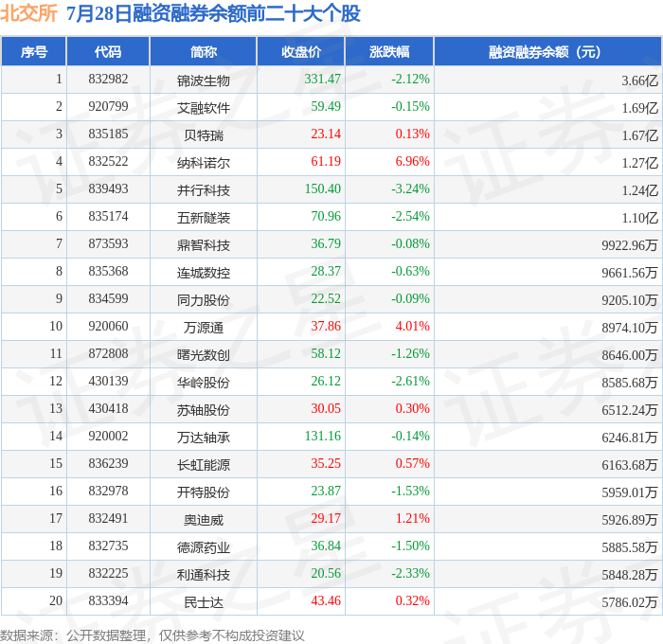Screen dimensions: 663x644
Task: Click the 数据来源 disclaimer footer text
Action: pyautogui.click(x=152, y=635)
